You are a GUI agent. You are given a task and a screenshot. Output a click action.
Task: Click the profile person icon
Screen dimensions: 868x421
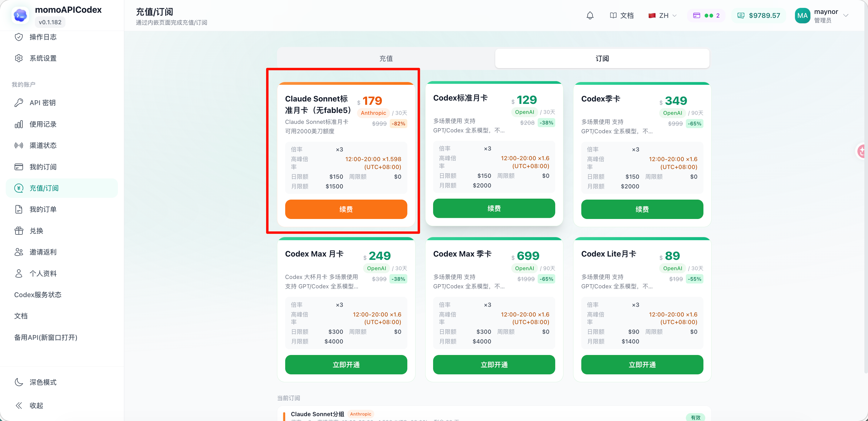tap(19, 273)
